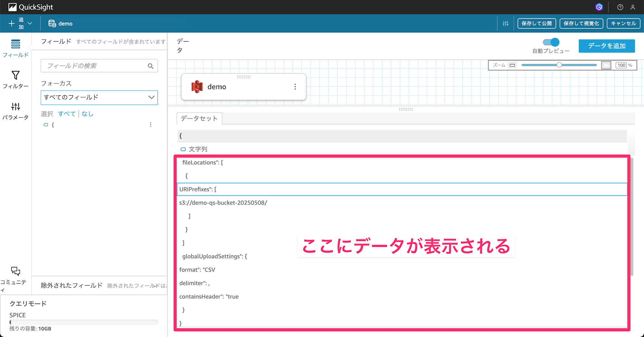Click the zoom-out small rectangle icon
644x337 pixels.
tap(512, 65)
